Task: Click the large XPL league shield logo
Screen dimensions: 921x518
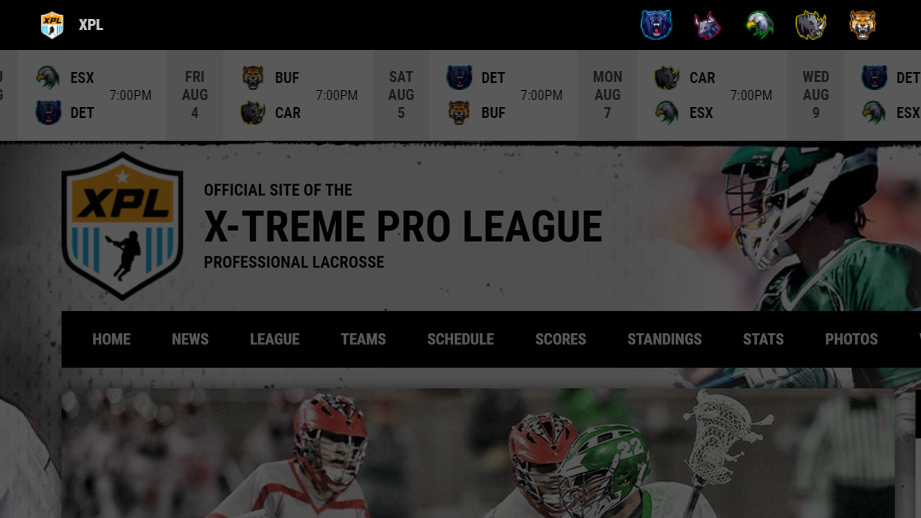Action: click(122, 226)
